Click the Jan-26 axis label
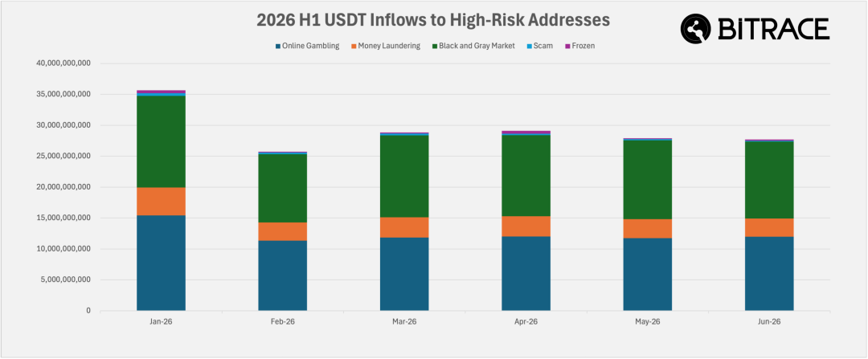 (161, 321)
